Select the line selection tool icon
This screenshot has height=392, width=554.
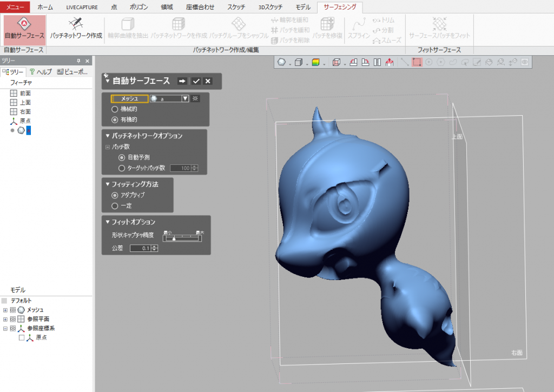405,62
